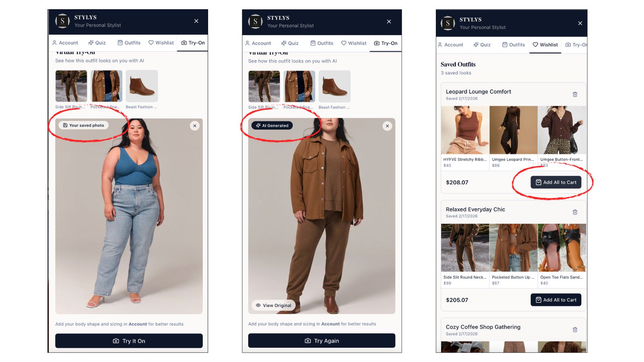
Task: Select Side Slit thumbnail in Try Again panel
Action: tap(264, 86)
